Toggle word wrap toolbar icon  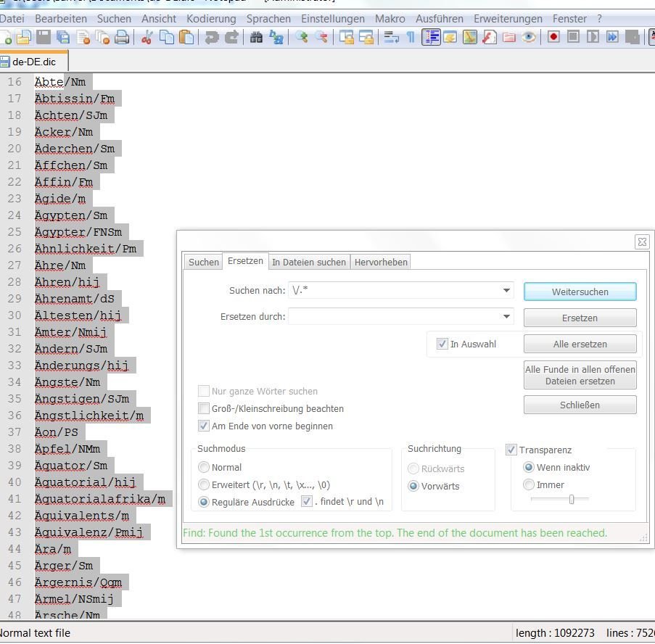point(392,38)
